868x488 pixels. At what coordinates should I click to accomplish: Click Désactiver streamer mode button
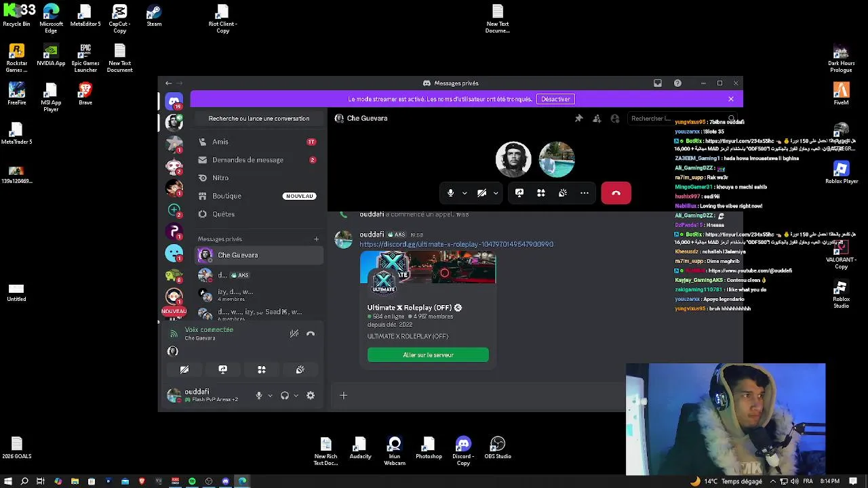pos(555,99)
